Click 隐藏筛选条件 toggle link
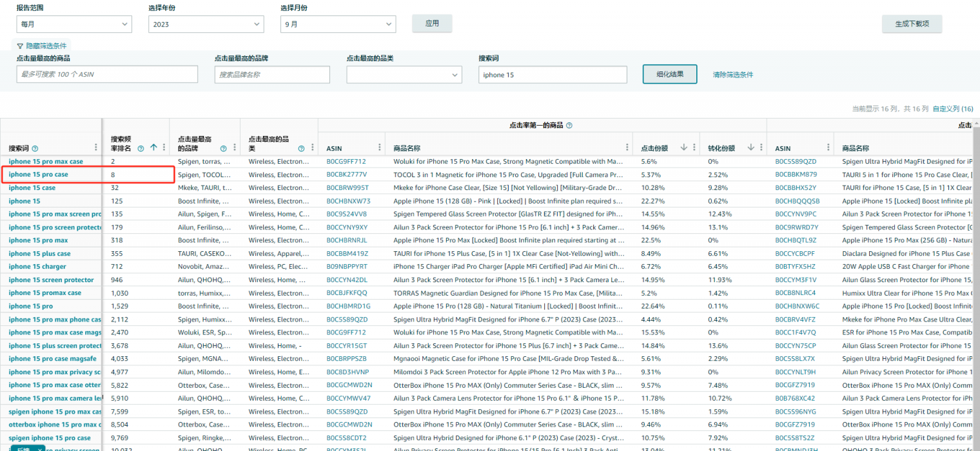Screen dimensions: 980x451 pyautogui.click(x=46, y=46)
